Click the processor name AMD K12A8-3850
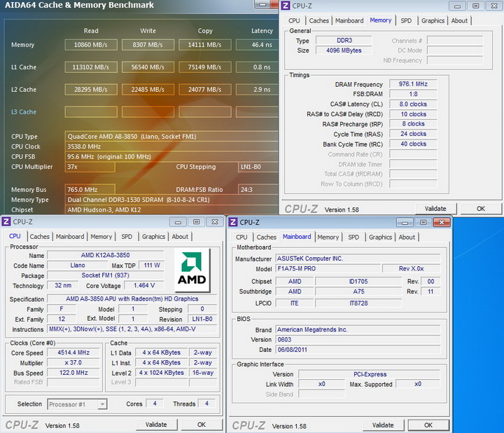The image size is (504, 433). [x=106, y=255]
